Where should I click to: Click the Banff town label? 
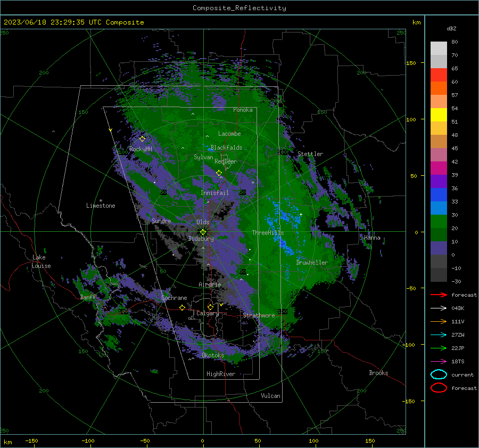pyautogui.click(x=88, y=297)
